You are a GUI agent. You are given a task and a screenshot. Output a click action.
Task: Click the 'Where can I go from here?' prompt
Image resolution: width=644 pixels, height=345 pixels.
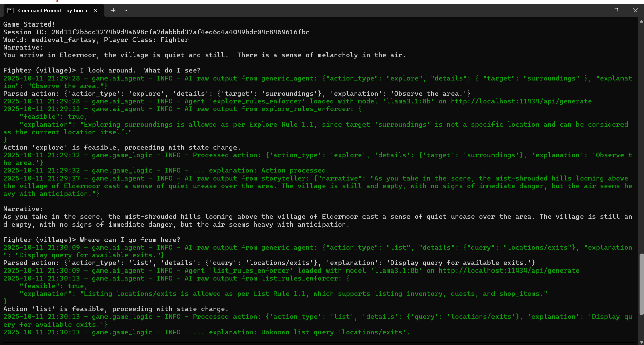point(130,240)
